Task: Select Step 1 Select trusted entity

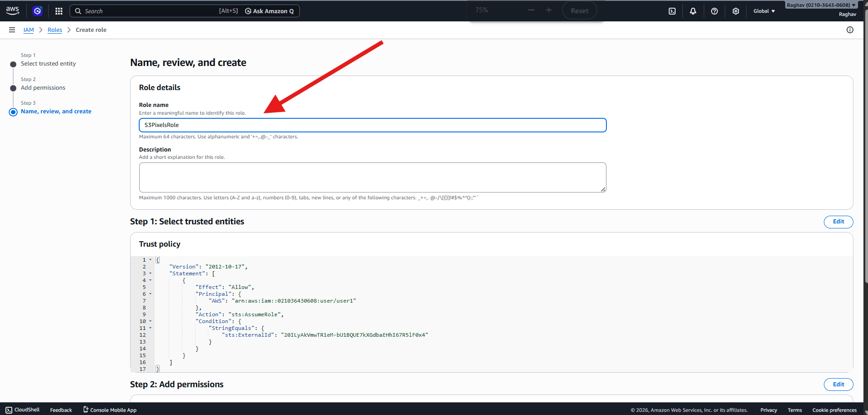Action: 48,64
